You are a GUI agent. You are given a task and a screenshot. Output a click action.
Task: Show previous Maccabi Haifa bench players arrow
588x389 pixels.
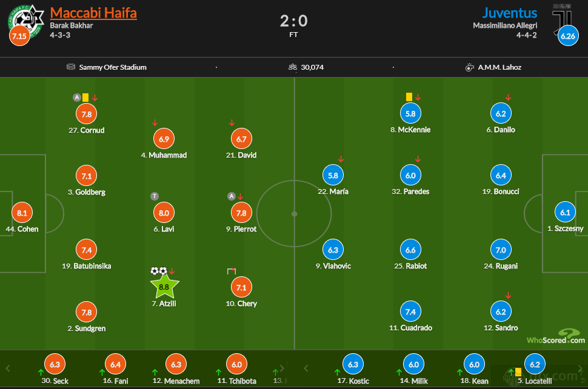point(8,368)
